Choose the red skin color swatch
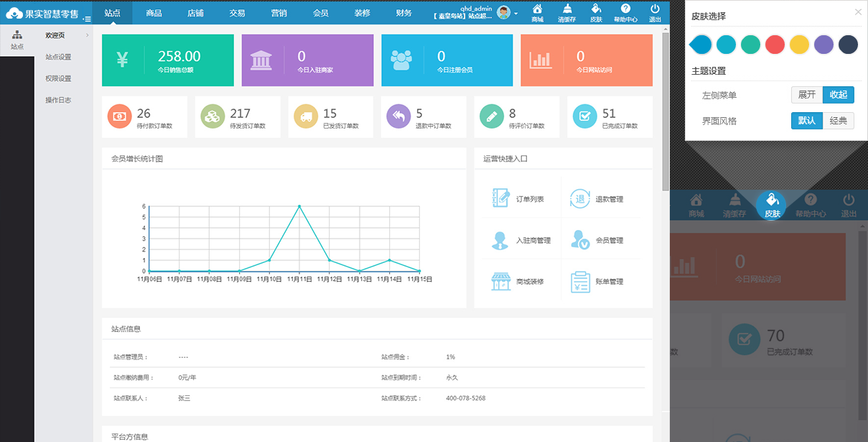The image size is (868, 442). pos(775,45)
